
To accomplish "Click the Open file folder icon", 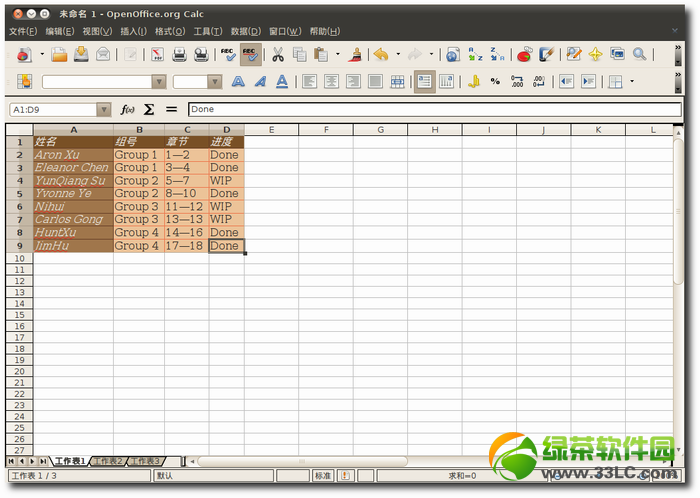I will (x=59, y=54).
